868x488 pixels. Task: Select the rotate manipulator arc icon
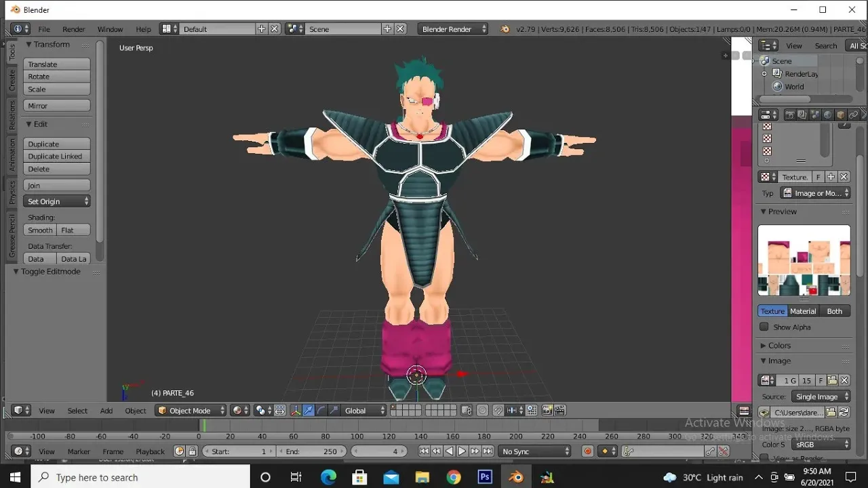tap(321, 411)
